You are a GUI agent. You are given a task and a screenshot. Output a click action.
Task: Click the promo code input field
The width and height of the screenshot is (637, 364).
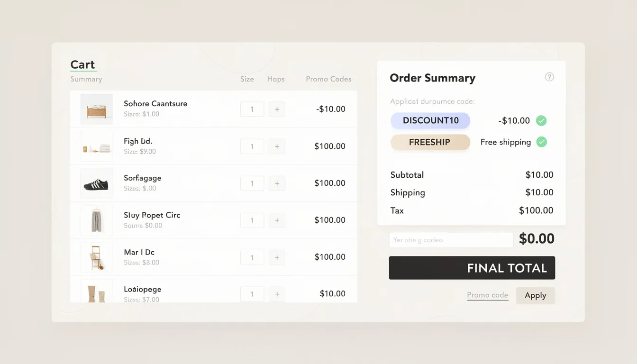tap(451, 240)
